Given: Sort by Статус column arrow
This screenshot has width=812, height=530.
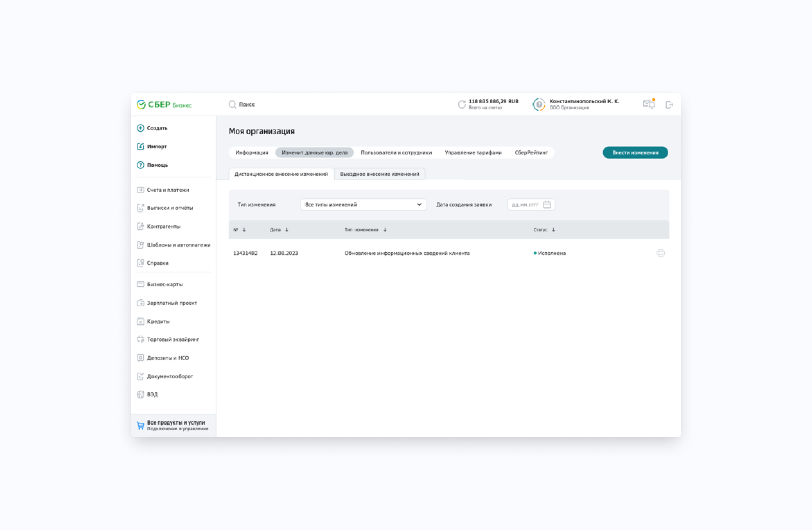Looking at the screenshot, I should coord(553,230).
